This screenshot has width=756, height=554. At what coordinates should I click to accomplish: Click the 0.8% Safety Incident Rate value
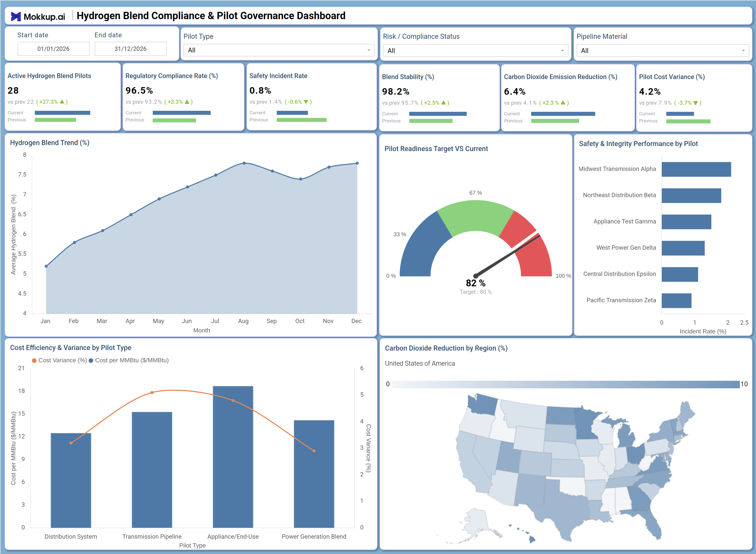point(260,91)
